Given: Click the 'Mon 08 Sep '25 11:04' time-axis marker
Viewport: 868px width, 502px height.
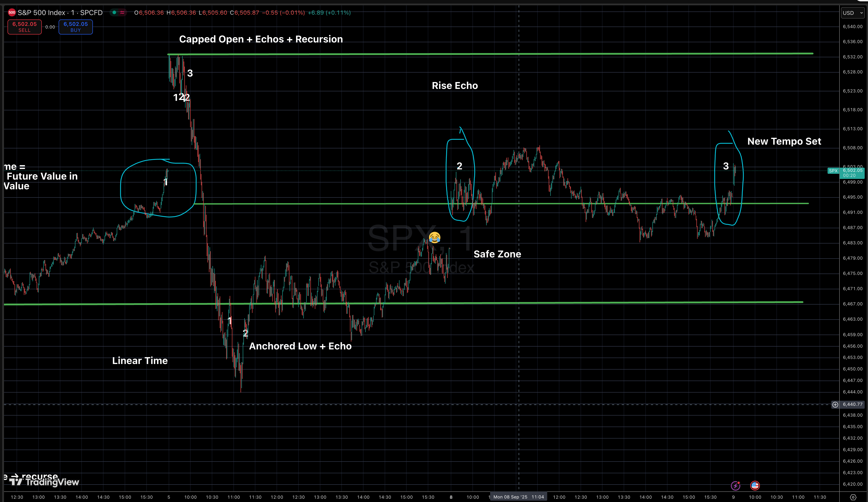Looking at the screenshot, I should (518, 497).
